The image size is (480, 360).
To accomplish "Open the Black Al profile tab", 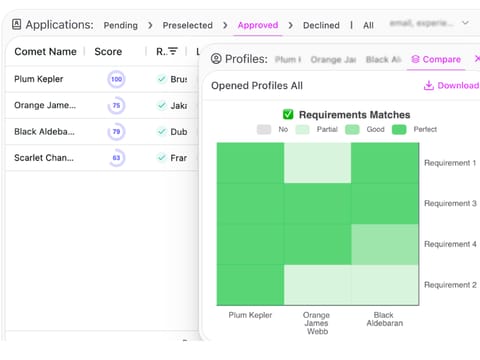I will 383,60.
